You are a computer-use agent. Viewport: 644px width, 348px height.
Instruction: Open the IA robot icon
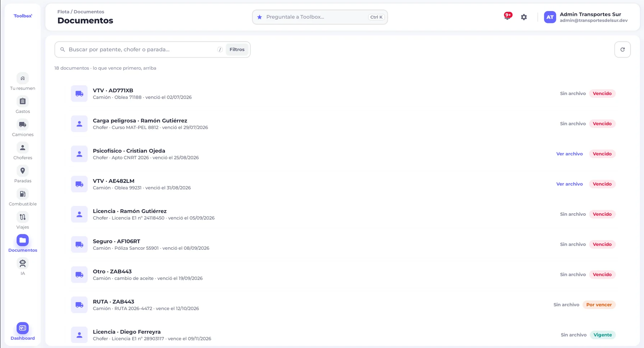(x=23, y=263)
